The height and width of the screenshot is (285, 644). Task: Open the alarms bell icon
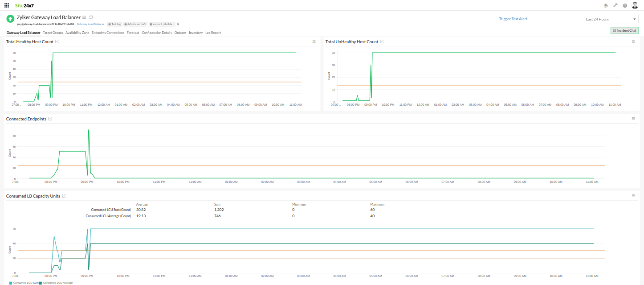click(x=606, y=5)
